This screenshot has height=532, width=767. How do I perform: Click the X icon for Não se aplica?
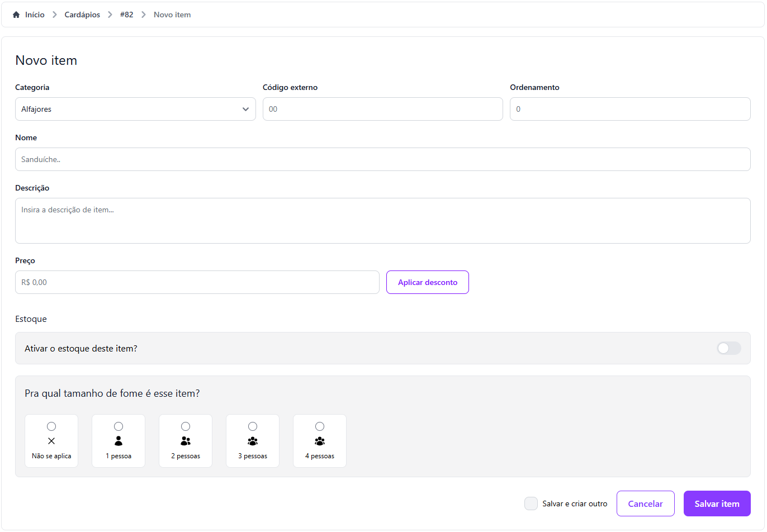click(x=51, y=441)
